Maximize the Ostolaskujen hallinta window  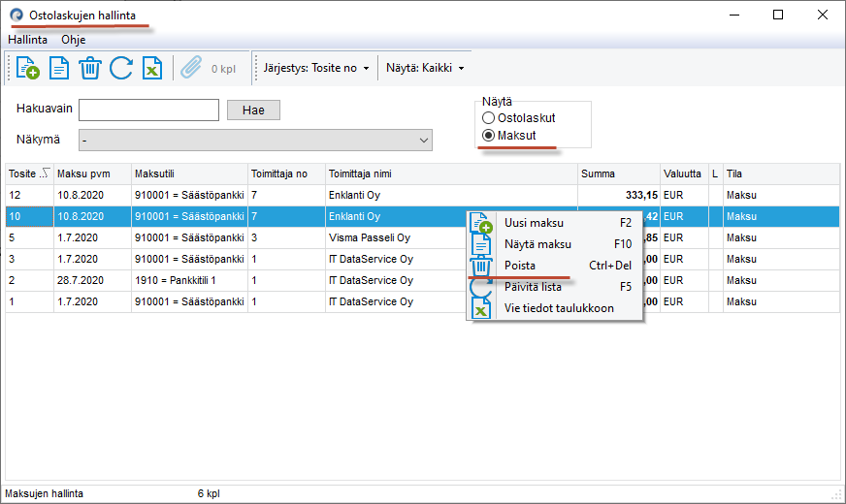point(778,15)
